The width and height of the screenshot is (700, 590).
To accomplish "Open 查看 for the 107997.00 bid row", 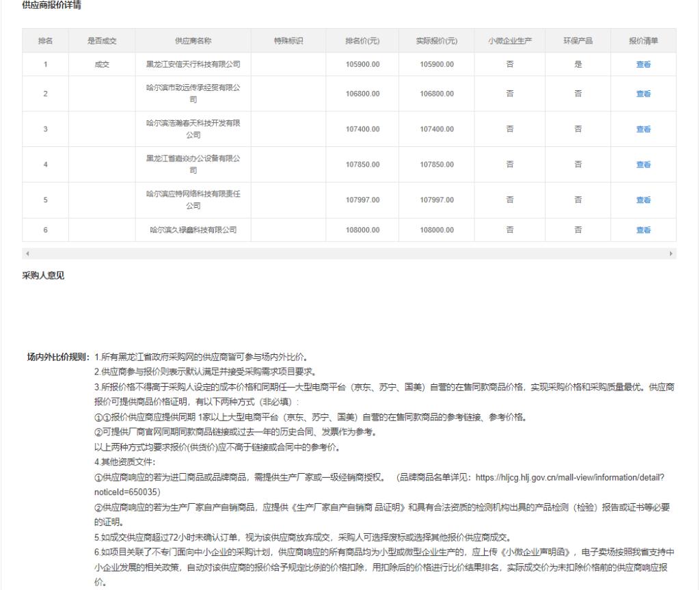I will tap(643, 200).
